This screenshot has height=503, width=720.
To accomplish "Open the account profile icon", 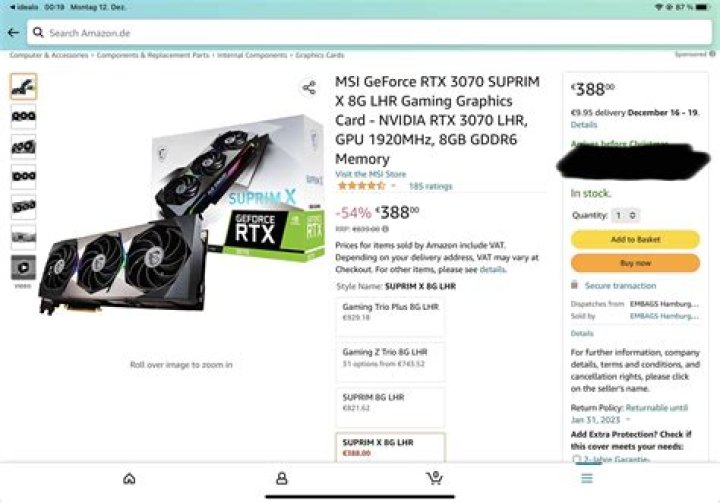I will tap(281, 479).
